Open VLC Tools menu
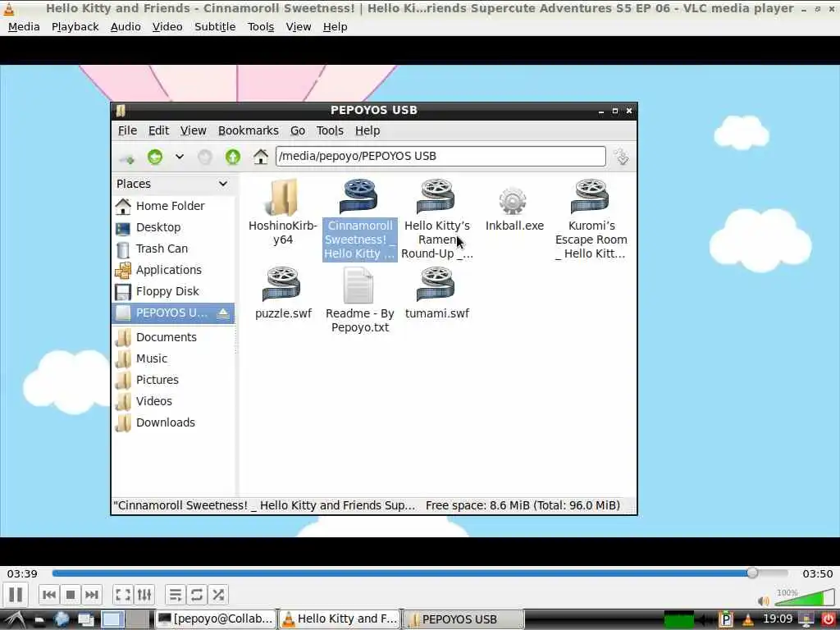Image resolution: width=840 pixels, height=630 pixels. point(260,27)
